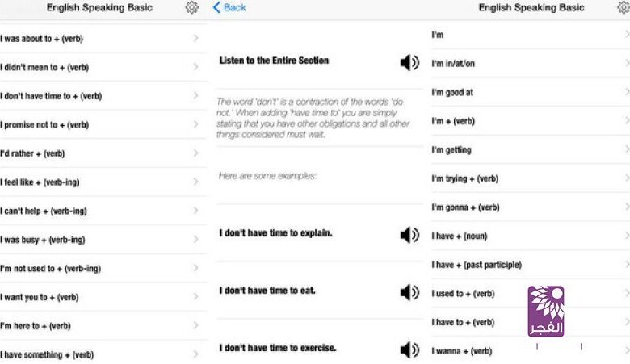Image resolution: width=630 pixels, height=364 pixels.
Task: Open 'I don't have time to + (verb)' lesson
Action: pyautogui.click(x=52, y=96)
